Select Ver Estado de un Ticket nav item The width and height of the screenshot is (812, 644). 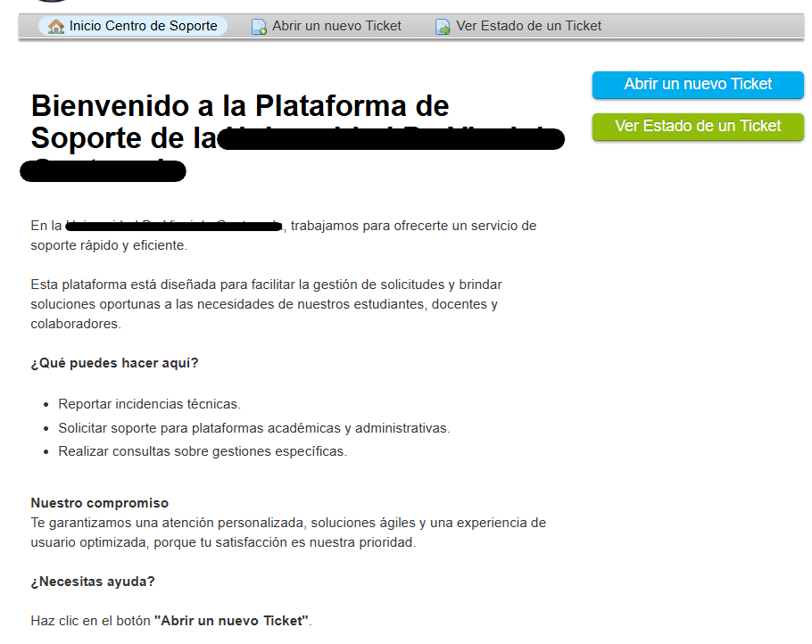(x=528, y=26)
